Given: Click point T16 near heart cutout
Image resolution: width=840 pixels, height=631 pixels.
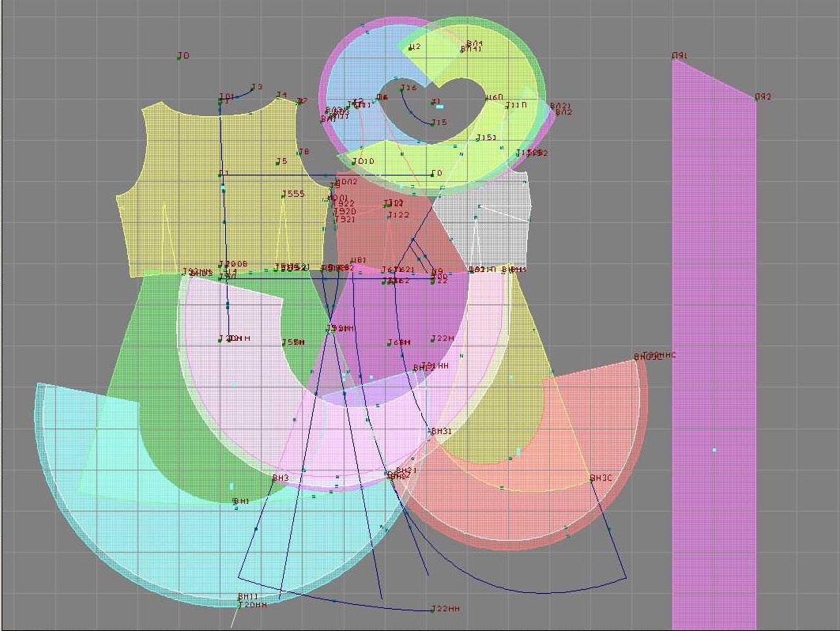Looking at the screenshot, I should pos(401,89).
